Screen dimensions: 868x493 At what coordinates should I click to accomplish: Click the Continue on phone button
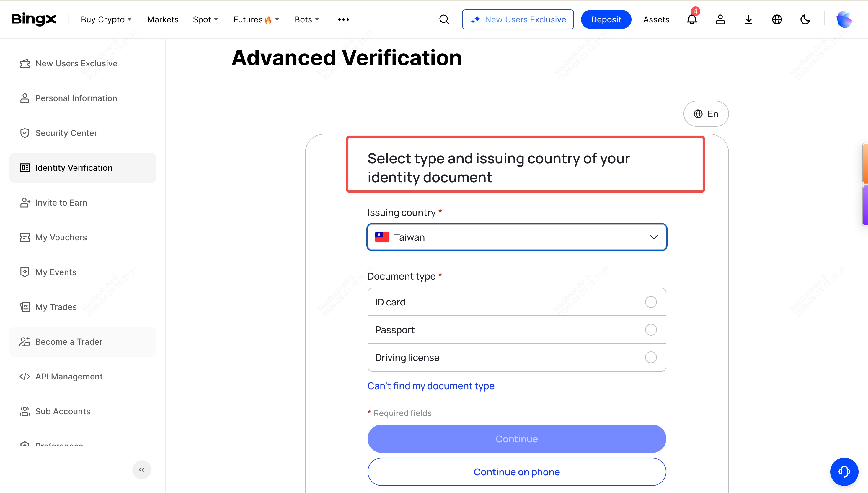point(517,472)
